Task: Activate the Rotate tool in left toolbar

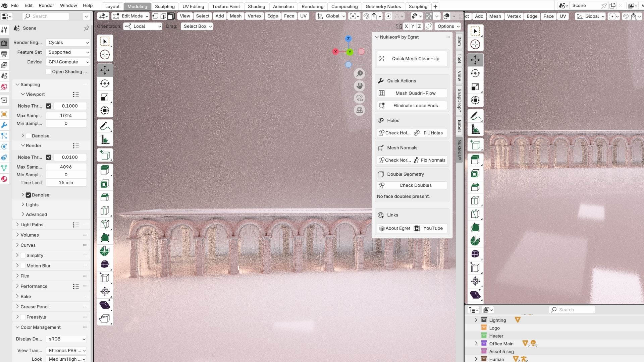Action: (105, 83)
